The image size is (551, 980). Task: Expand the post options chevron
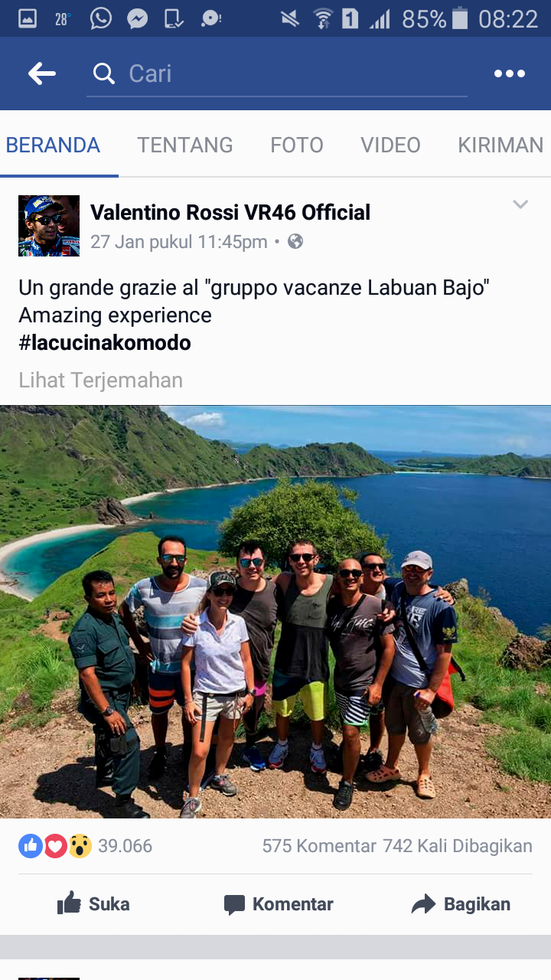(520, 204)
